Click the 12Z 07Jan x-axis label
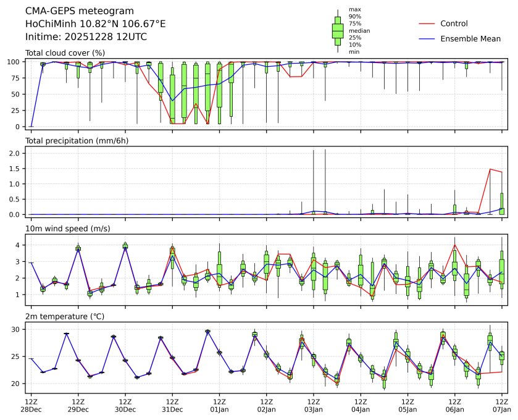This screenshot has width=518, height=420. [501, 405]
